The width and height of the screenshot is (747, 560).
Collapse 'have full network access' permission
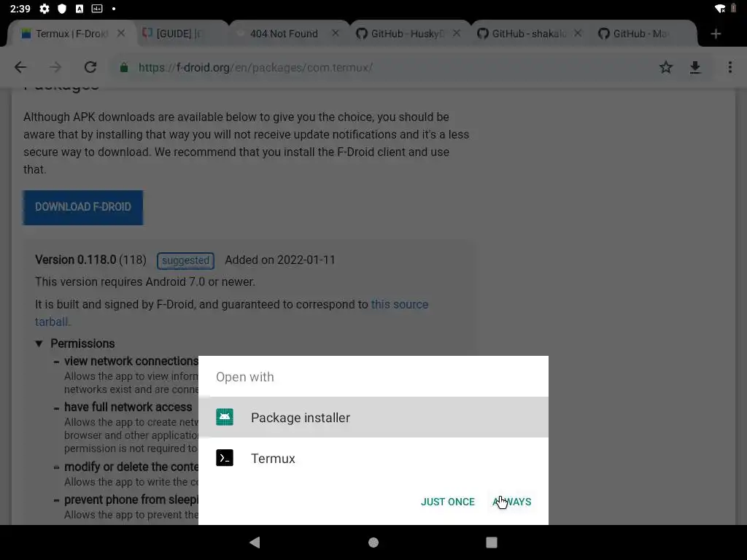pos(56,408)
